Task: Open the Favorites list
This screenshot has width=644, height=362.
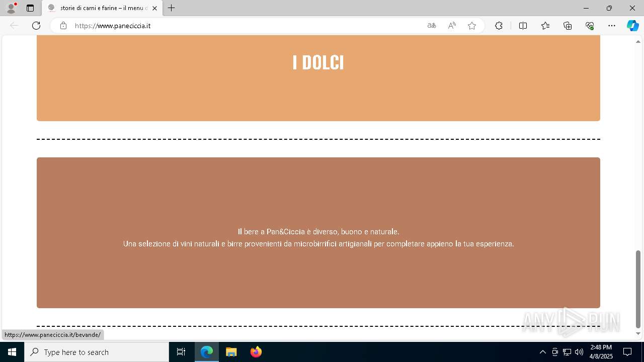Action: (x=545, y=26)
